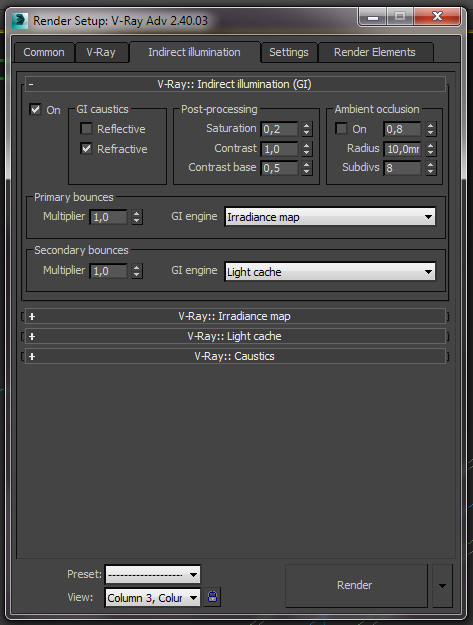Select the Indirect illumination tab
The image size is (473, 625).
click(x=194, y=52)
